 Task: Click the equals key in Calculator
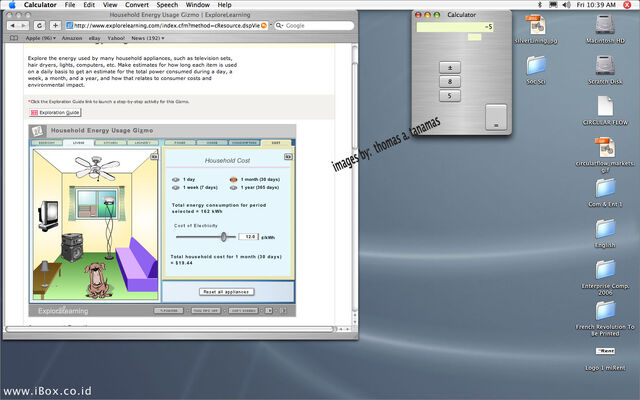[496, 117]
